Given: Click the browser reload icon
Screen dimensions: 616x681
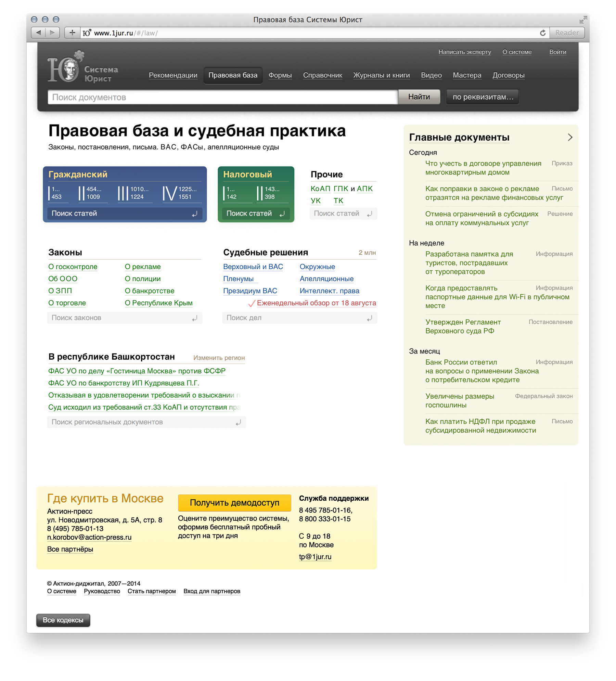Looking at the screenshot, I should click(542, 33).
